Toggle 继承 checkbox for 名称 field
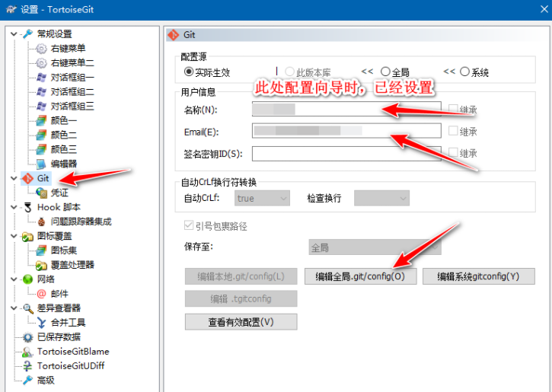 (453, 109)
